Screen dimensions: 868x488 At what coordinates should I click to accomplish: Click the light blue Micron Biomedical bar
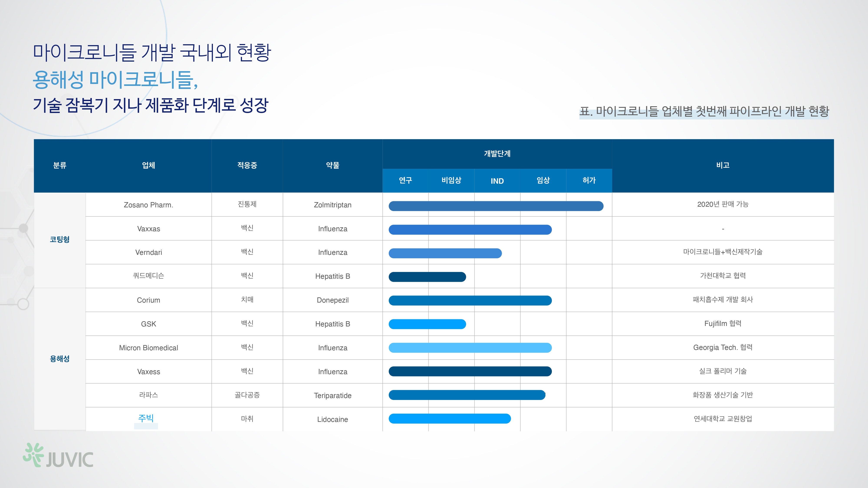pos(470,347)
